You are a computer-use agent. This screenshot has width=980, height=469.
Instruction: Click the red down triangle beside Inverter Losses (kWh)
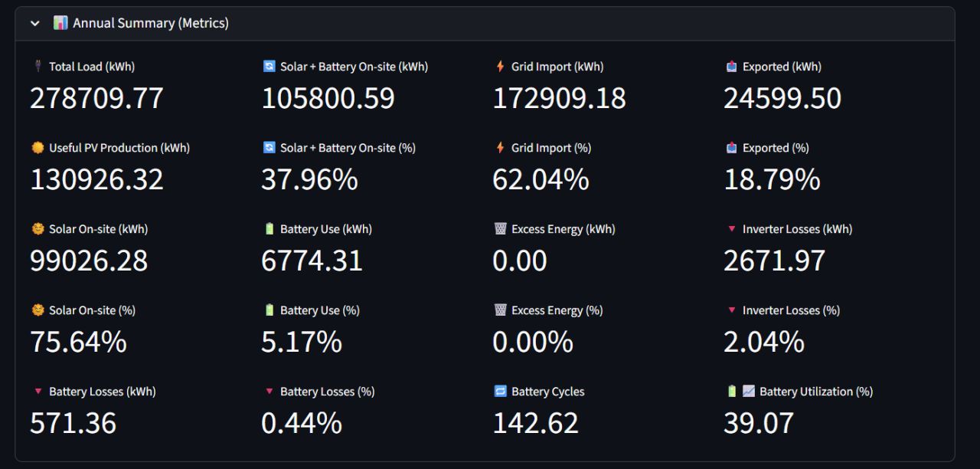[x=731, y=229]
